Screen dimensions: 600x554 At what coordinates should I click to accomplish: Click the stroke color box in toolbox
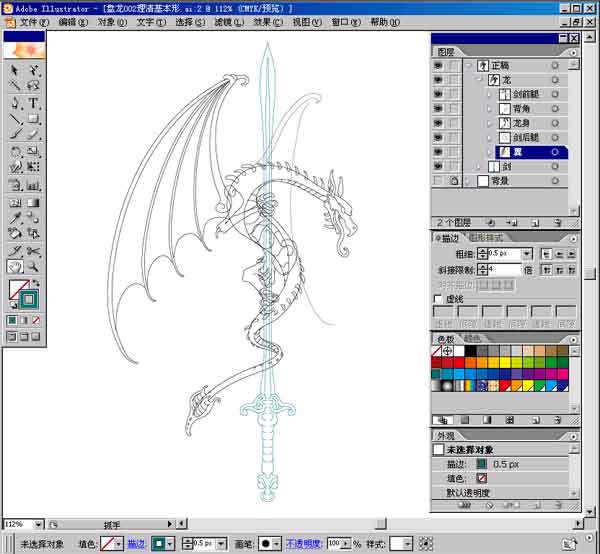[x=29, y=299]
